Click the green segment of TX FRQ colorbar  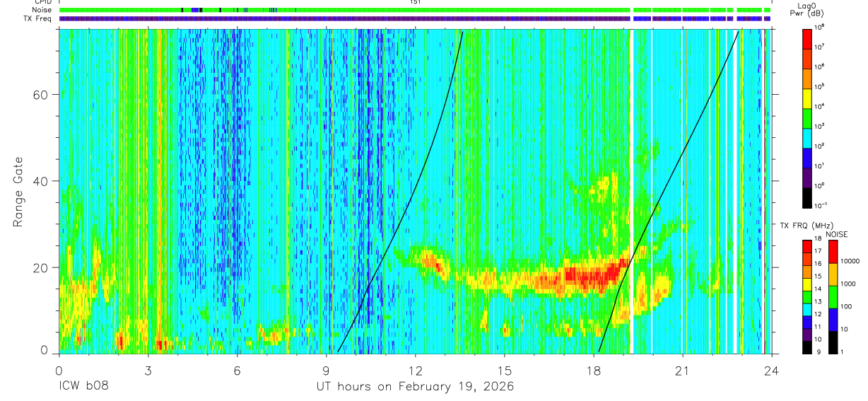(x=808, y=296)
